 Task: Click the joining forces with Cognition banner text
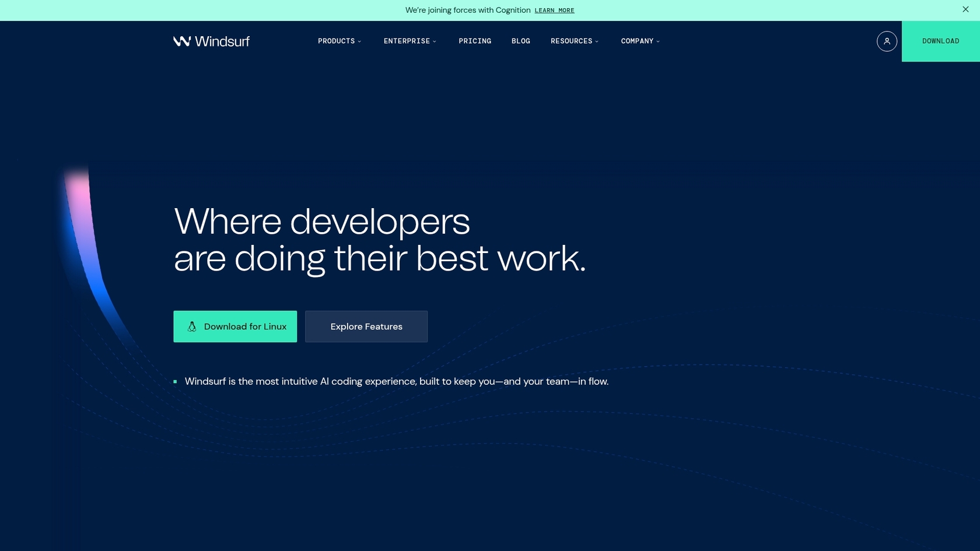(467, 10)
